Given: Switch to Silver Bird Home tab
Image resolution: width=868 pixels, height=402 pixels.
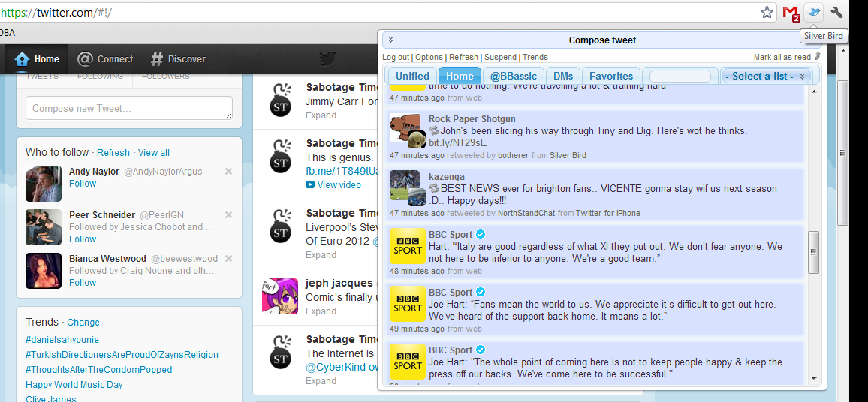Looking at the screenshot, I should coord(460,76).
